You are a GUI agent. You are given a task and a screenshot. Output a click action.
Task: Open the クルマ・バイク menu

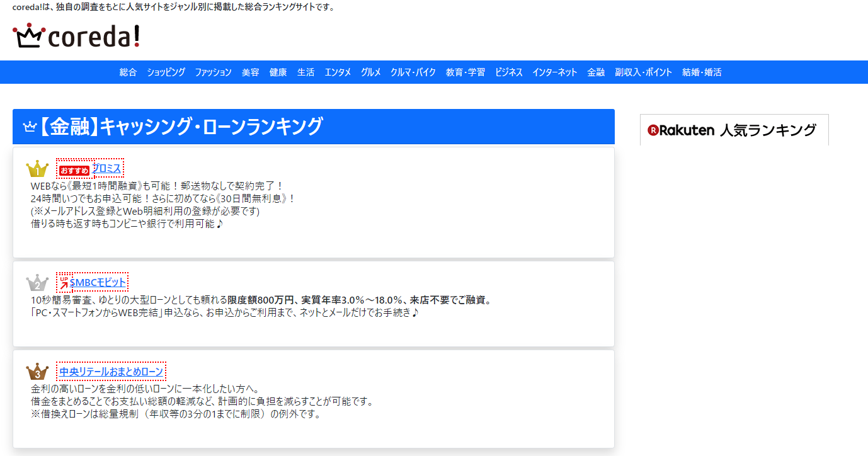pyautogui.click(x=413, y=72)
